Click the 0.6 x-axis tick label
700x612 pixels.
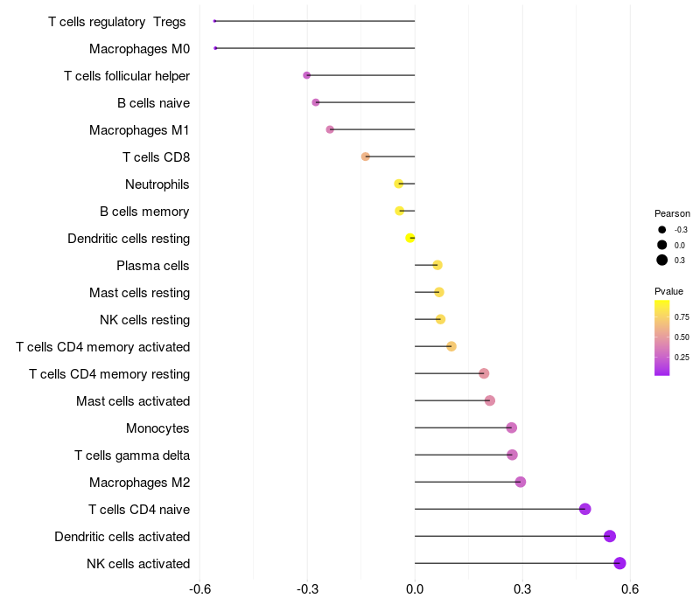(x=630, y=589)
